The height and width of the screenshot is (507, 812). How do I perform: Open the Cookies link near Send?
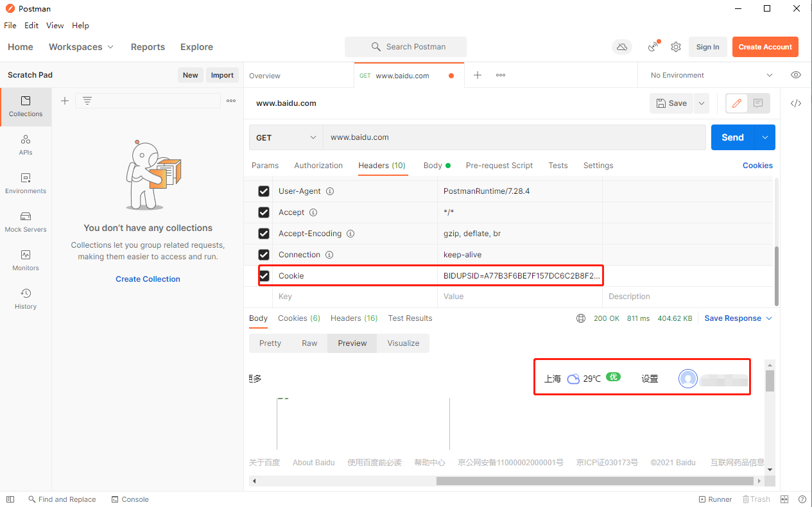(757, 166)
